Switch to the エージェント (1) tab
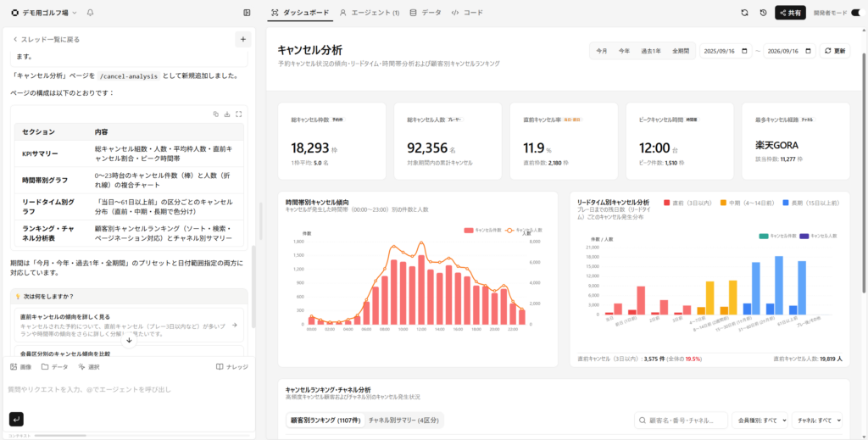The width and height of the screenshot is (868, 440). [370, 12]
